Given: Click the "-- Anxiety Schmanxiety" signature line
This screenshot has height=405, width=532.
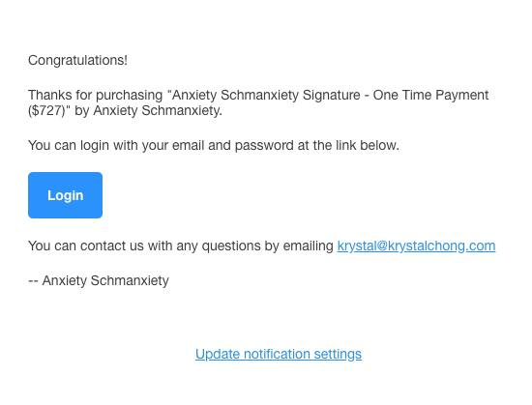Looking at the screenshot, I should coord(99,280).
